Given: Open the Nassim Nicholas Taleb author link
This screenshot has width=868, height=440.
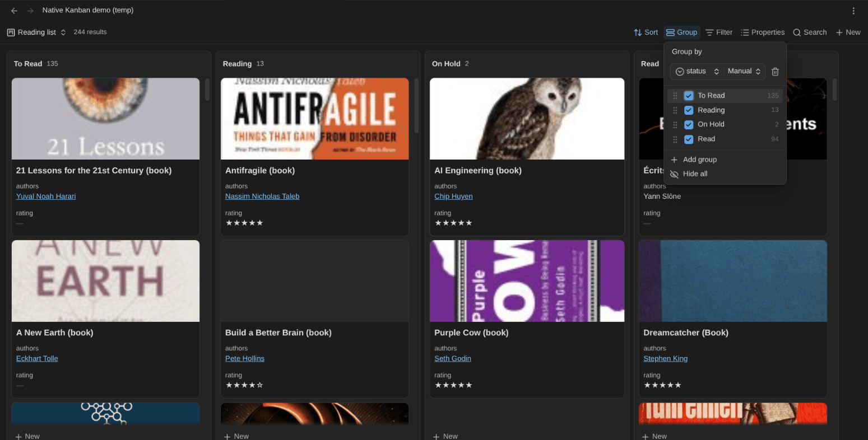Looking at the screenshot, I should click(262, 196).
